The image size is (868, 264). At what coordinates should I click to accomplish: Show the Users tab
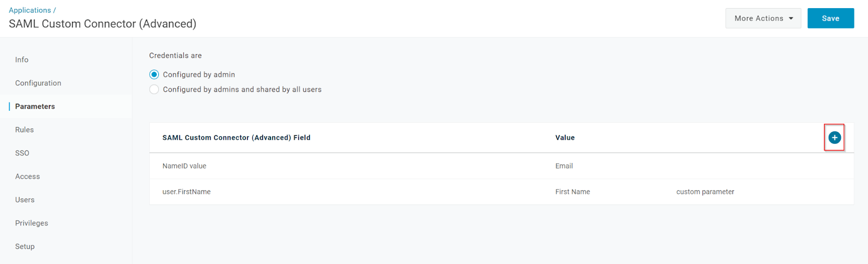click(x=25, y=200)
